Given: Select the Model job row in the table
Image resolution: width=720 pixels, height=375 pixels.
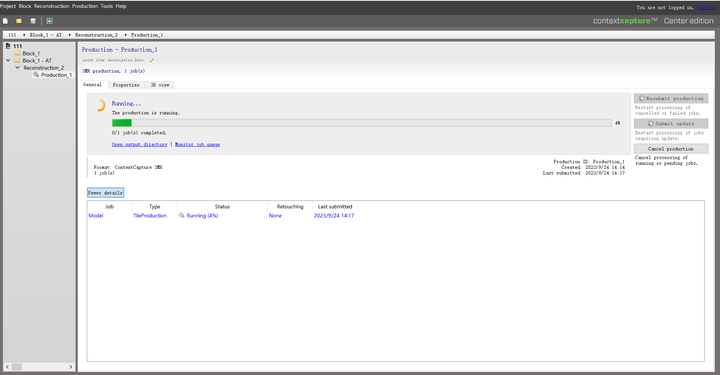Looking at the screenshot, I should pos(221,216).
